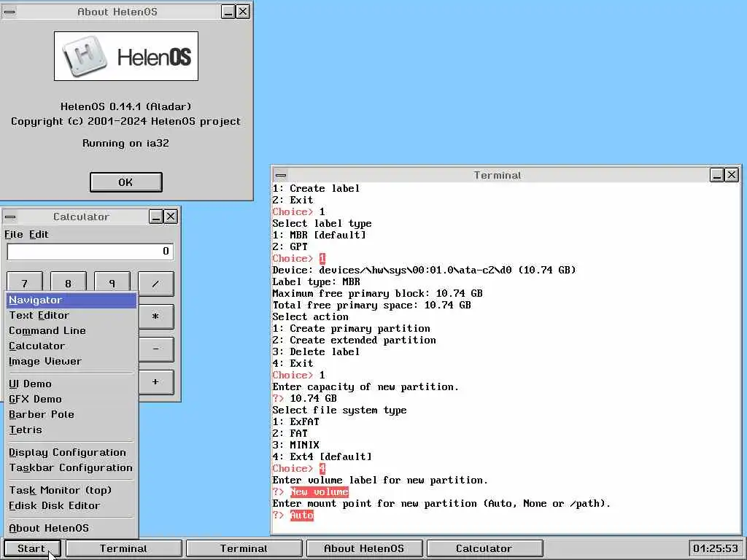Open Command Line entry

point(71,330)
